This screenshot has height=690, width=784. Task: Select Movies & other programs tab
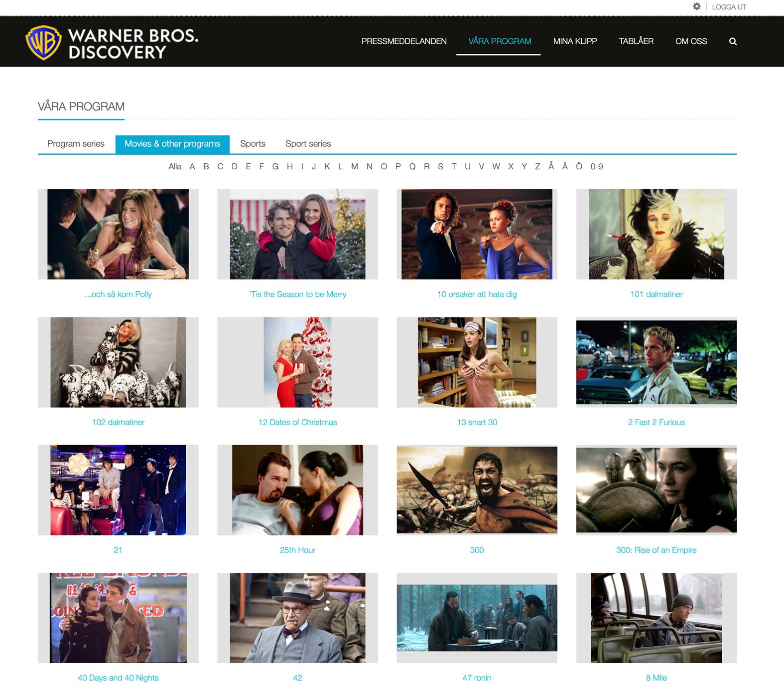172,144
